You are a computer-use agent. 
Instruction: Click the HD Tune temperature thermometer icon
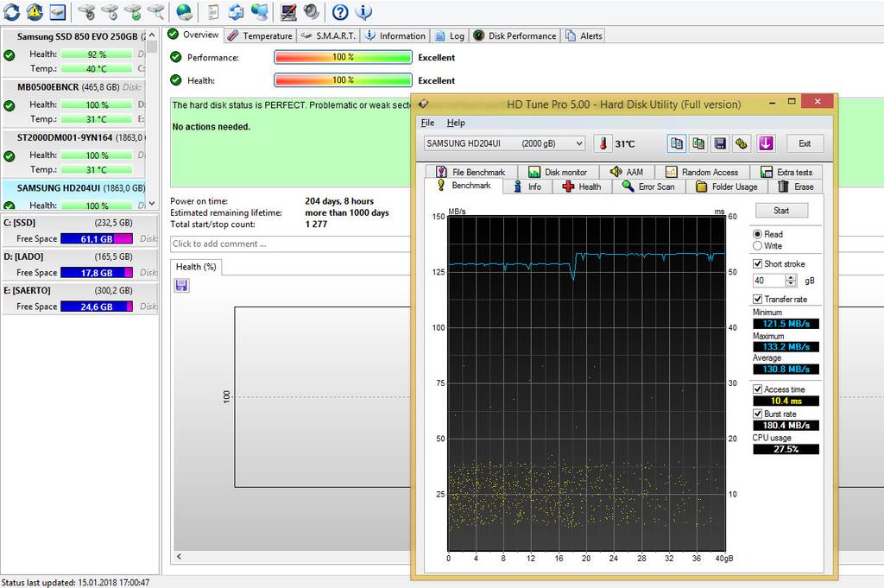[x=602, y=143]
